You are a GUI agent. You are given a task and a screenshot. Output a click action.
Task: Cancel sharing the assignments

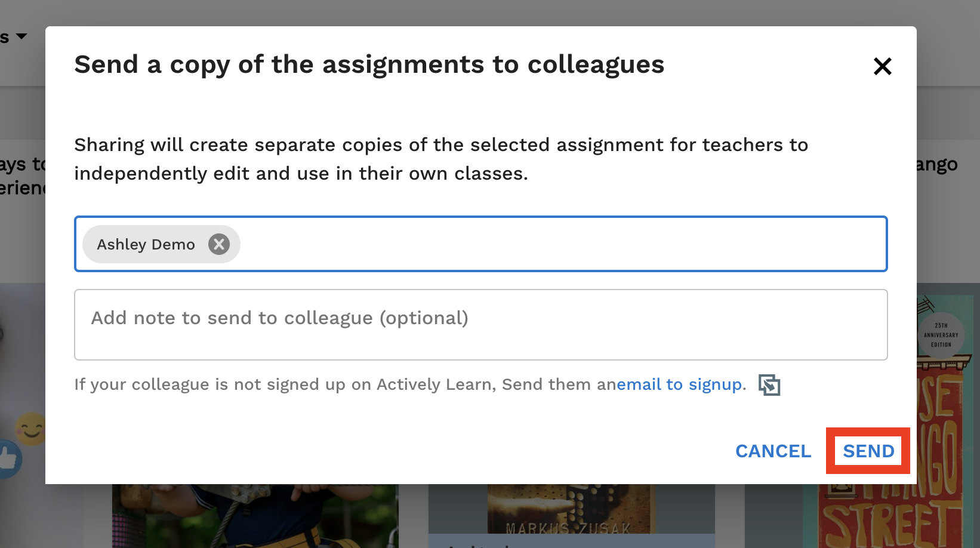pyautogui.click(x=773, y=451)
